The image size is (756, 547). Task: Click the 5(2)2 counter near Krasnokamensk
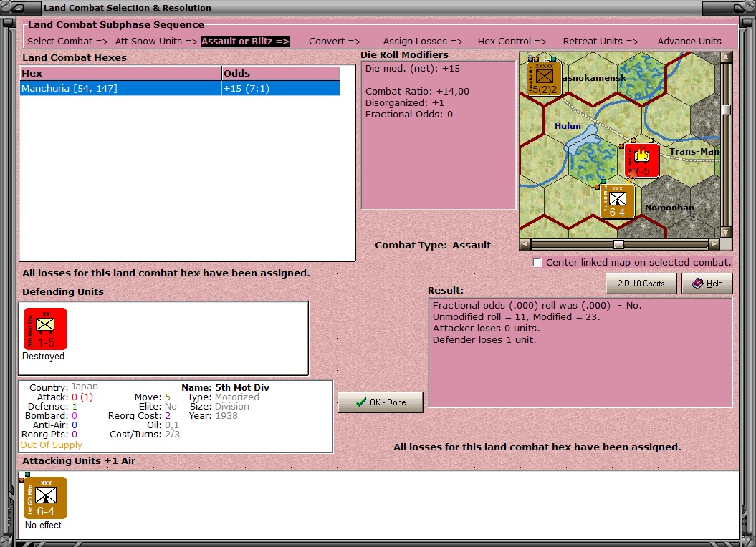(x=542, y=79)
